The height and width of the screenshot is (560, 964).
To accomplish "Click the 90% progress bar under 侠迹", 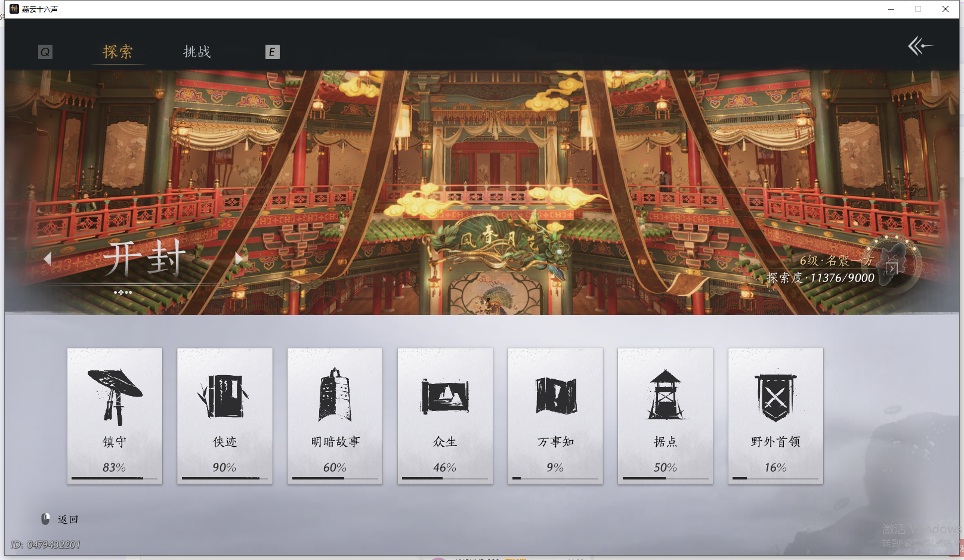I will (224, 479).
